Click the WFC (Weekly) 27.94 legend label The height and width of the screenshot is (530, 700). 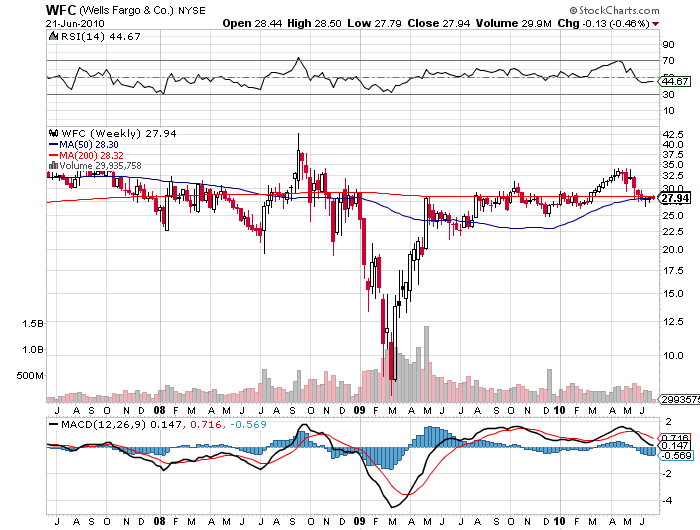[119, 134]
